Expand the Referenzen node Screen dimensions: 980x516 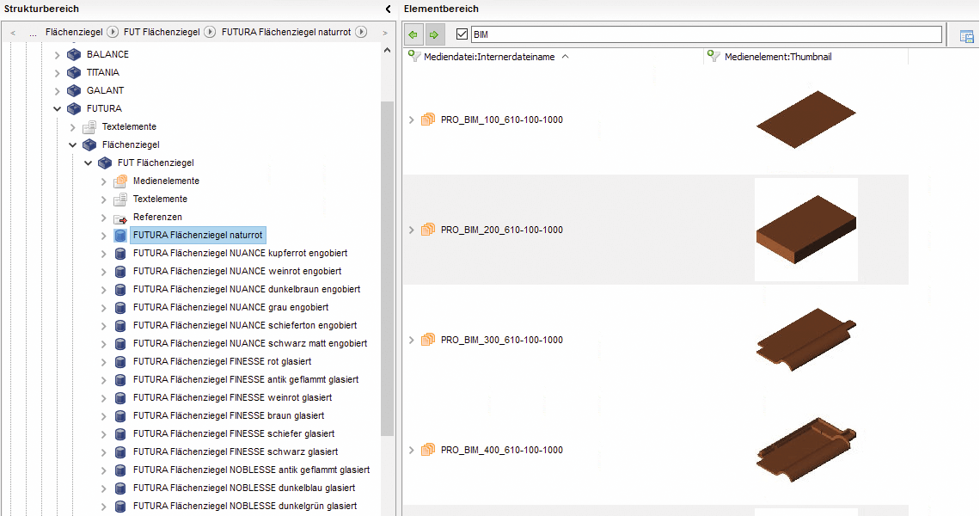pyautogui.click(x=104, y=218)
